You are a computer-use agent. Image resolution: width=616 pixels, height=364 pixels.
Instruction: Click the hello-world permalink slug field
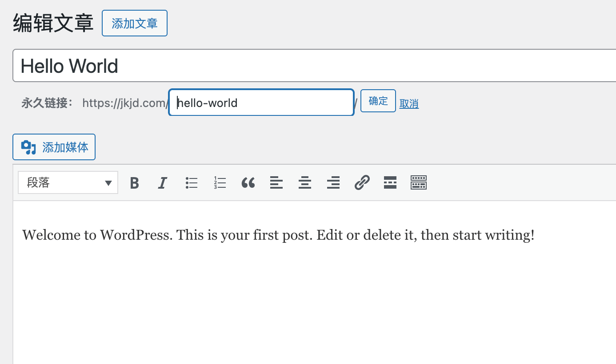point(261,103)
